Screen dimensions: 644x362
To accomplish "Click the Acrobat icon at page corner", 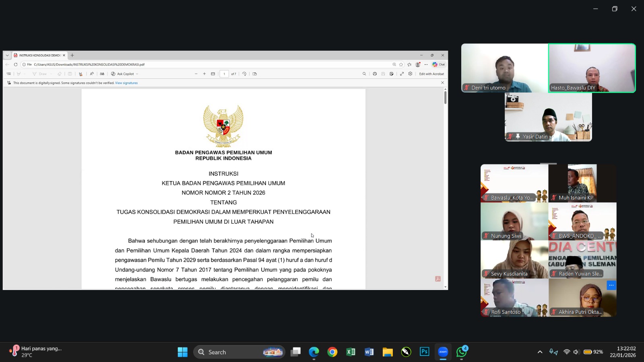I will coord(438,279).
